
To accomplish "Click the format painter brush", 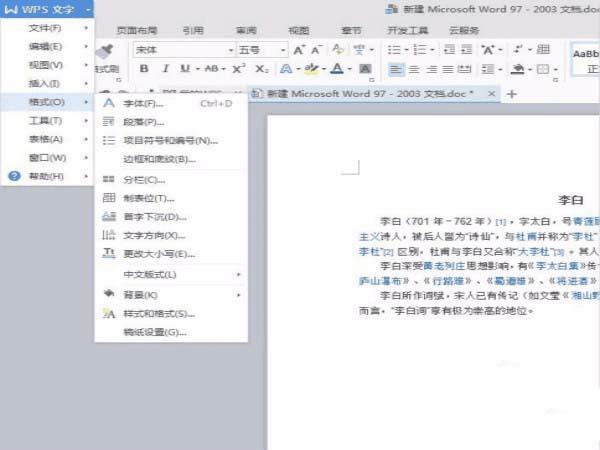I will pos(104,51).
